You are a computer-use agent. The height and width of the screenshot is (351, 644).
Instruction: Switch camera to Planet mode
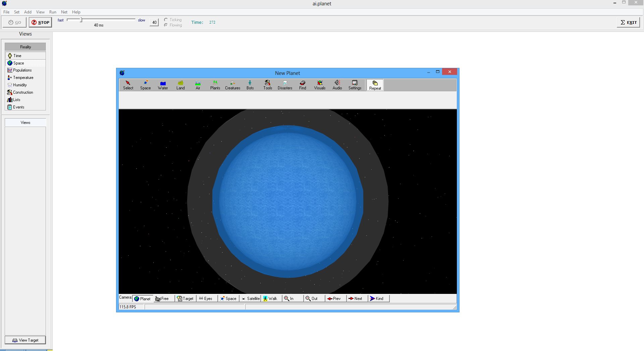(x=143, y=299)
